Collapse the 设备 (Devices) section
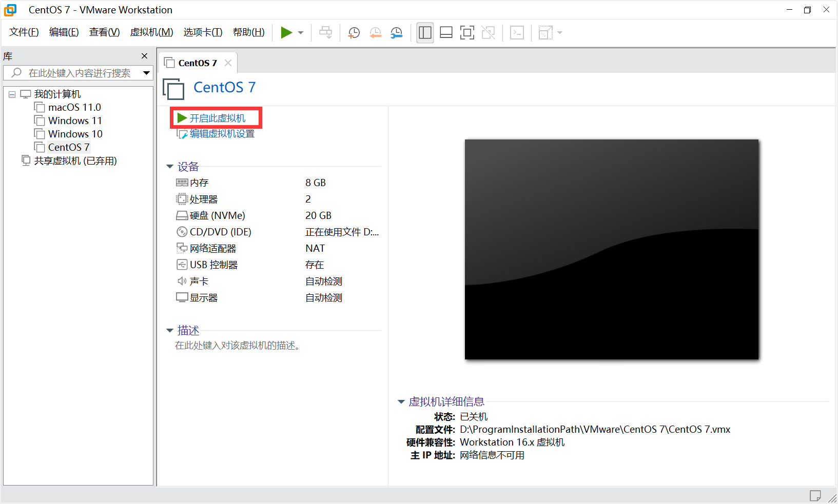This screenshot has height=504, width=838. (x=169, y=166)
